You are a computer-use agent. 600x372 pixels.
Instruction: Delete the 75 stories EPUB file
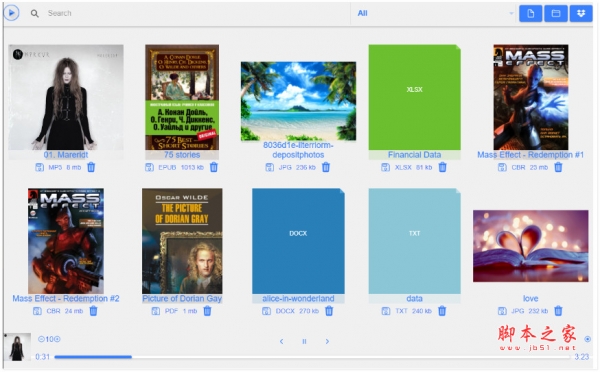coord(214,167)
